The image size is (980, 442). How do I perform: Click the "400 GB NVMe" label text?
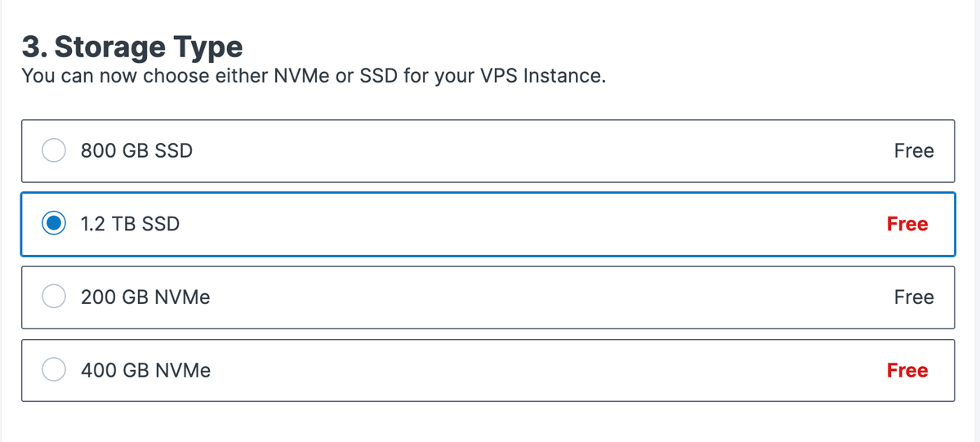click(x=145, y=371)
